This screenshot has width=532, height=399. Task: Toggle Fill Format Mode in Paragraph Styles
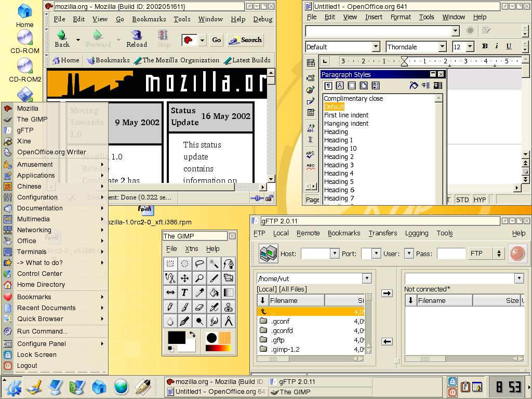tap(414, 86)
